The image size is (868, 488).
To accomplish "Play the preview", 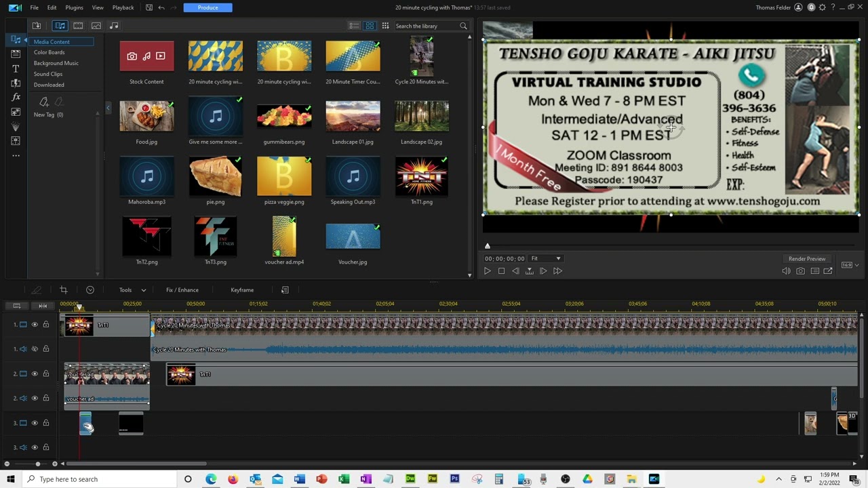I will [487, 271].
